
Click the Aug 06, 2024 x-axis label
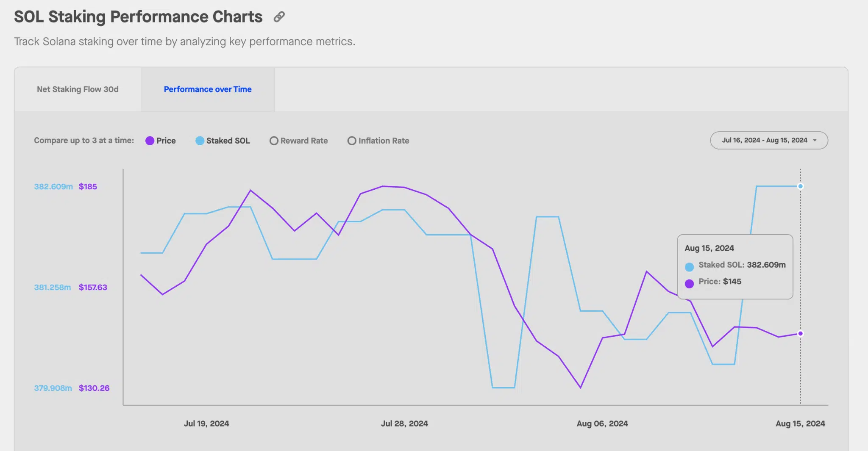pos(602,423)
